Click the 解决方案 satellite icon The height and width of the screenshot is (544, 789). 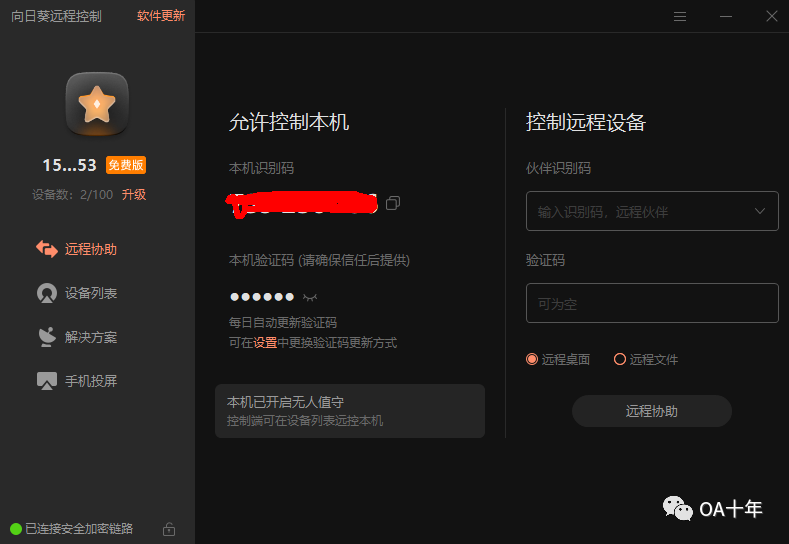47,337
